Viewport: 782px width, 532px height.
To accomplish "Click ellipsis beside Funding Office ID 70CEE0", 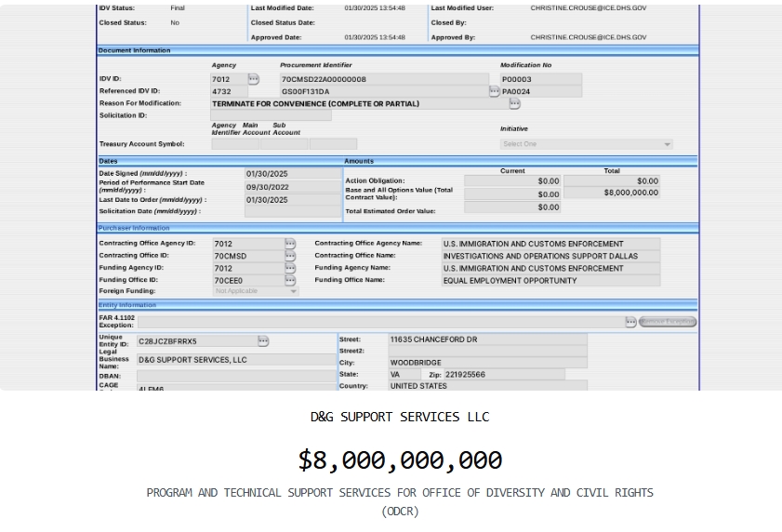I will pyautogui.click(x=290, y=280).
